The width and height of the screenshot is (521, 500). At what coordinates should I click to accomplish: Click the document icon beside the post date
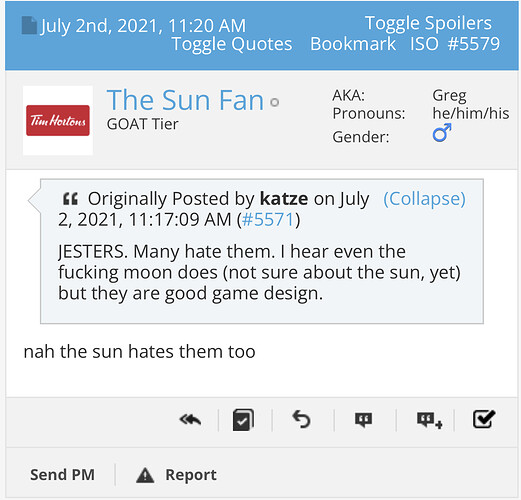pos(29,25)
